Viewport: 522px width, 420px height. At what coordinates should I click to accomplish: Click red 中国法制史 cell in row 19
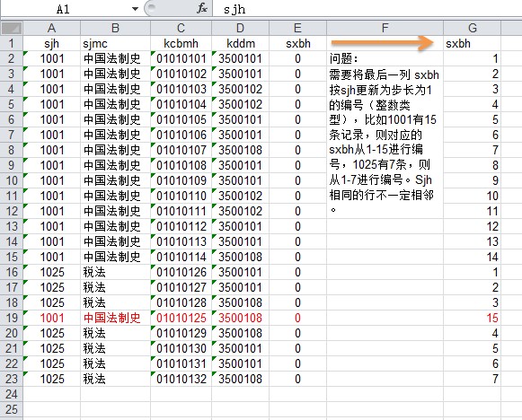pyautogui.click(x=115, y=318)
